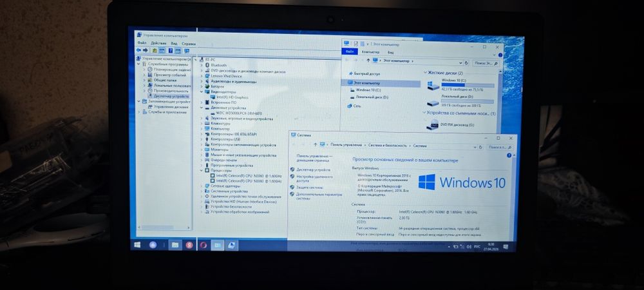Collapse the Видеоадаптеры category
644x290 pixels.
point(202,92)
